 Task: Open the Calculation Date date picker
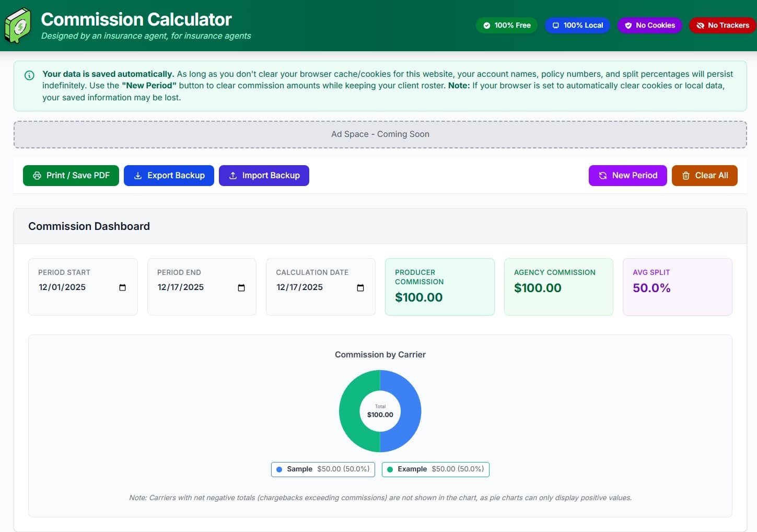point(360,287)
